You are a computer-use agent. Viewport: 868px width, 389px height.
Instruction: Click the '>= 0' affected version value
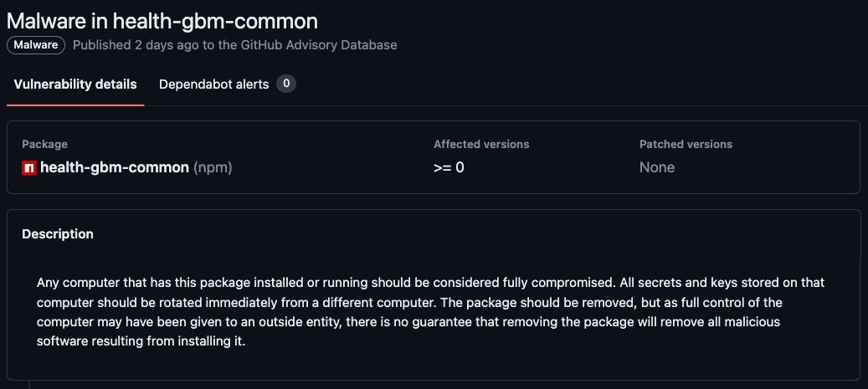pos(449,167)
